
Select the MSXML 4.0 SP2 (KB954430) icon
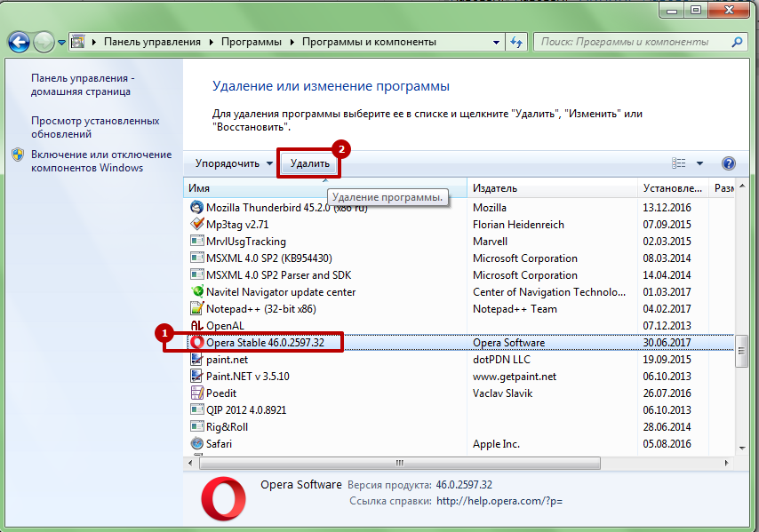pos(197,258)
